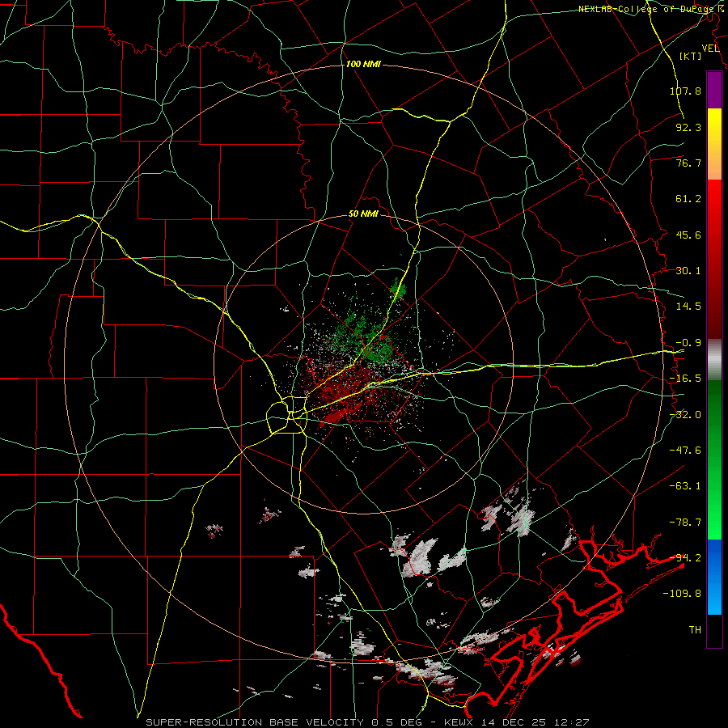Click the "KEWX 14 DEC 25 12:27" timestamp

(x=517, y=722)
